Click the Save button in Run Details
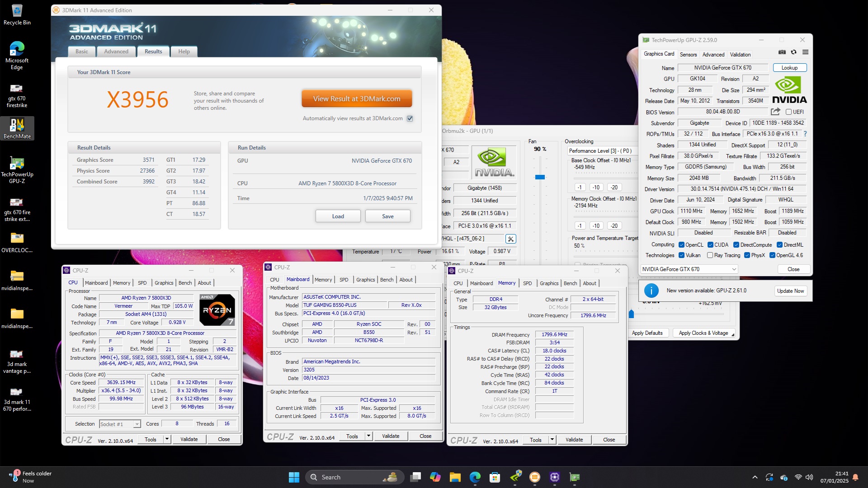 coord(387,216)
